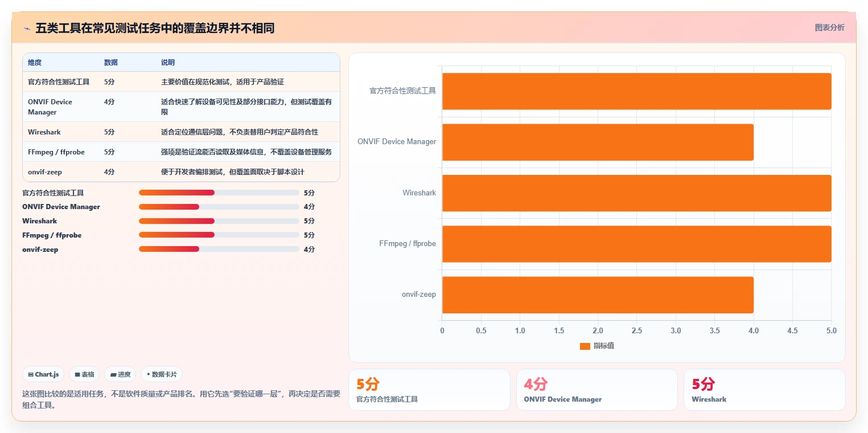Select the Chart.js tag chip
868x433 pixels.
pyautogui.click(x=44, y=374)
